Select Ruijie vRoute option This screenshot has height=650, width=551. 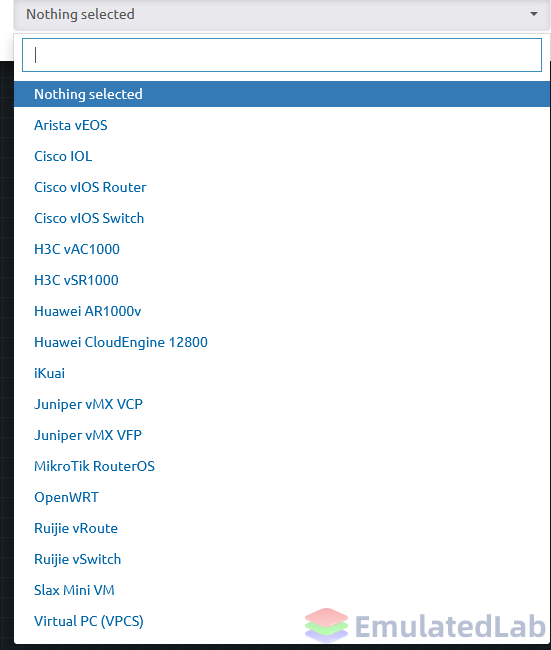click(282, 529)
